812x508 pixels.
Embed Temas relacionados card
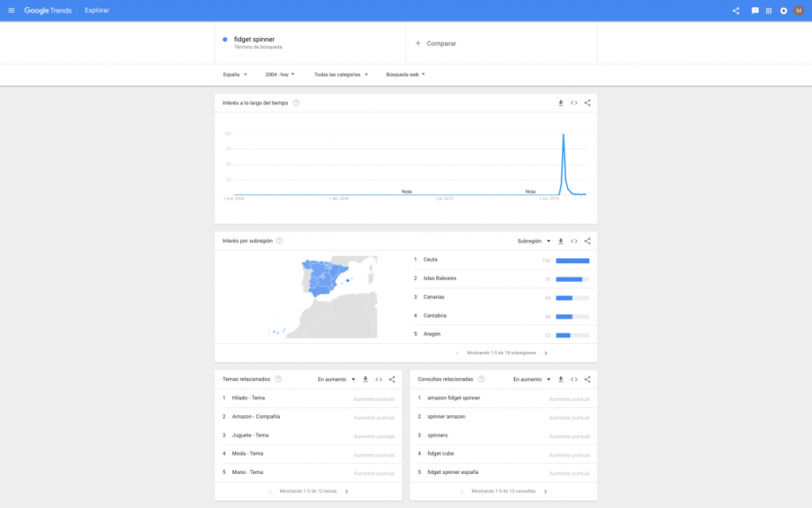pos(378,379)
